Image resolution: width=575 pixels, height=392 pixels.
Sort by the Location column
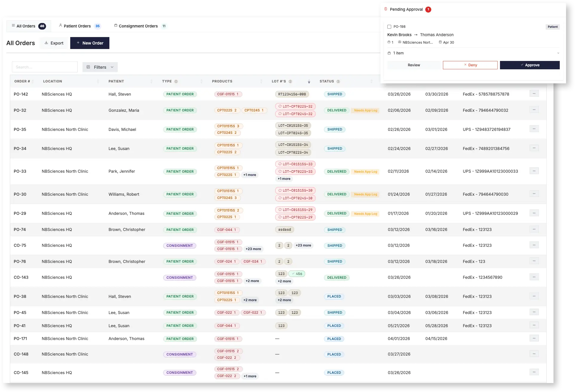coord(98,82)
